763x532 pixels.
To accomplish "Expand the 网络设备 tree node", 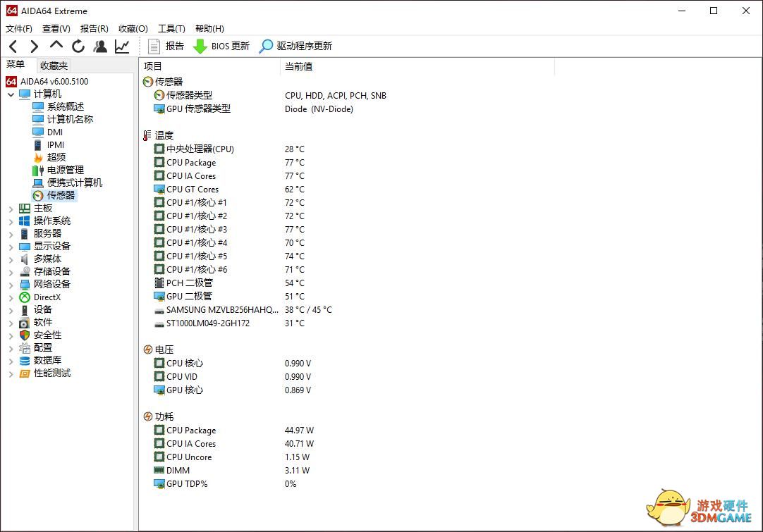I will pyautogui.click(x=11, y=285).
